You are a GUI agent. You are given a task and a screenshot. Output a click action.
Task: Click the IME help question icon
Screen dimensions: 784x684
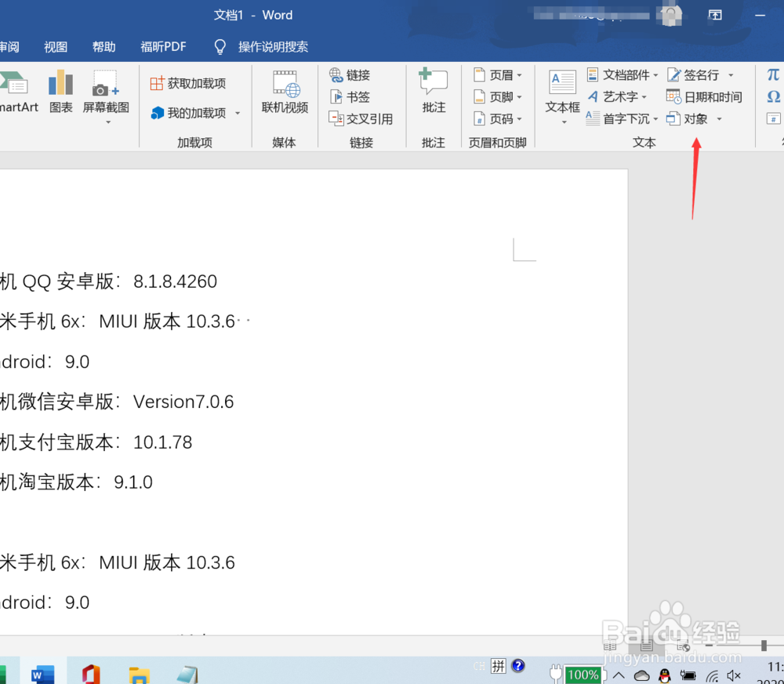point(518,665)
